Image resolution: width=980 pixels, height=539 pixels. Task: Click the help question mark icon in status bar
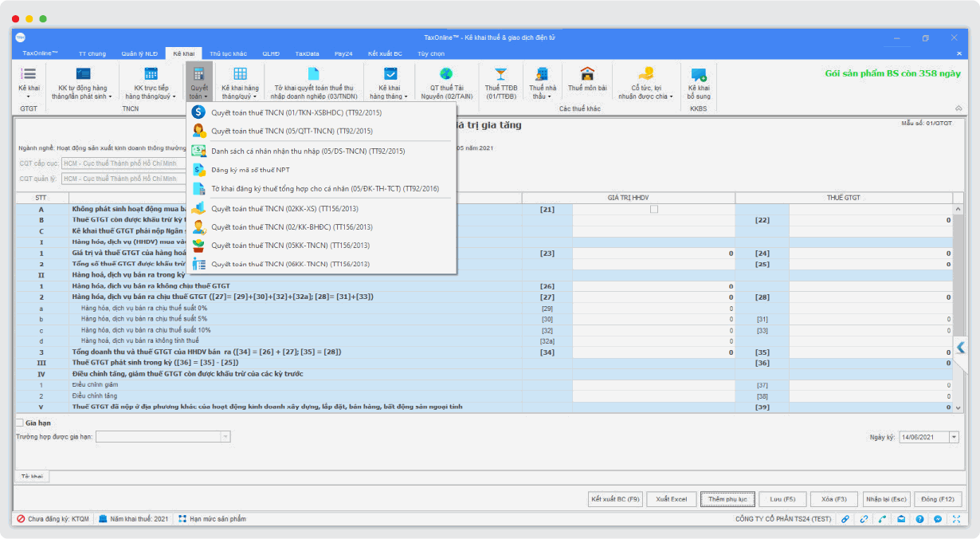(x=919, y=519)
